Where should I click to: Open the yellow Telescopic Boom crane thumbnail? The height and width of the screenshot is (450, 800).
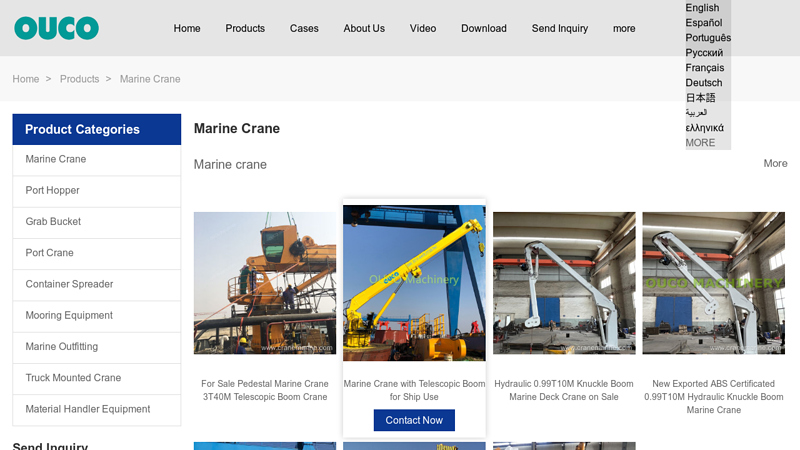(414, 283)
